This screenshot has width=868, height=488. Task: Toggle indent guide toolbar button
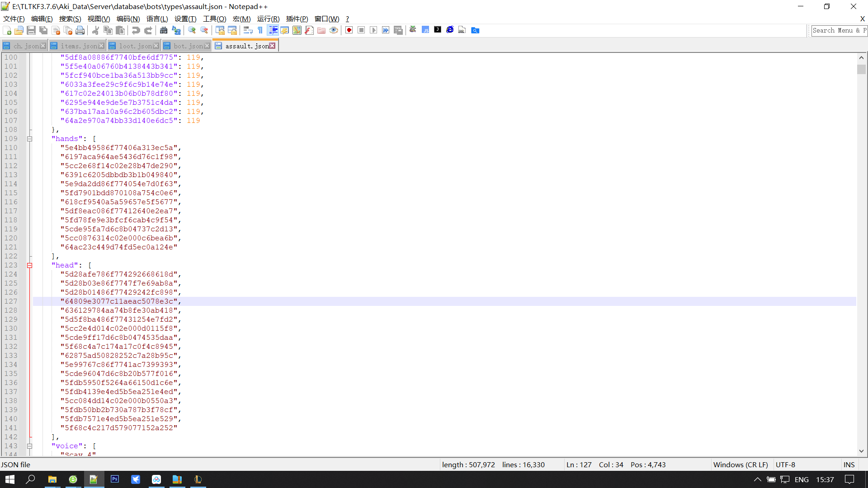click(273, 30)
